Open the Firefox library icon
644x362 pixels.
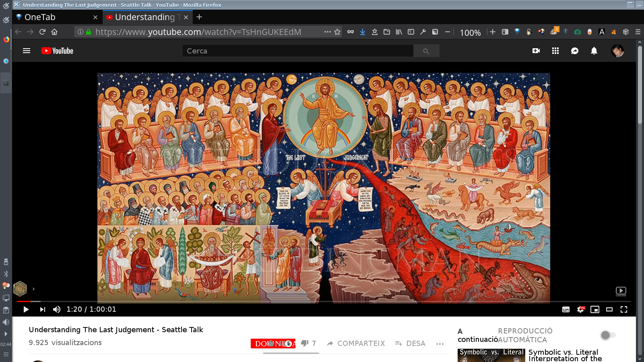point(399,32)
